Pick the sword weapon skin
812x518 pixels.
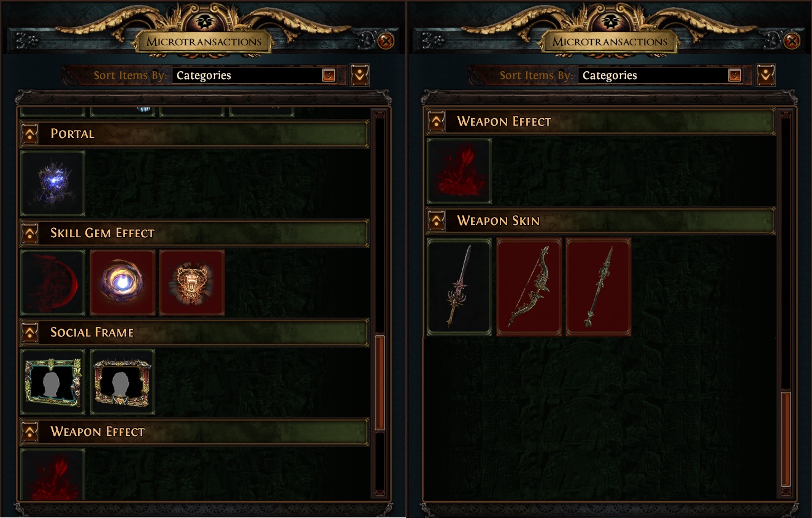click(459, 287)
